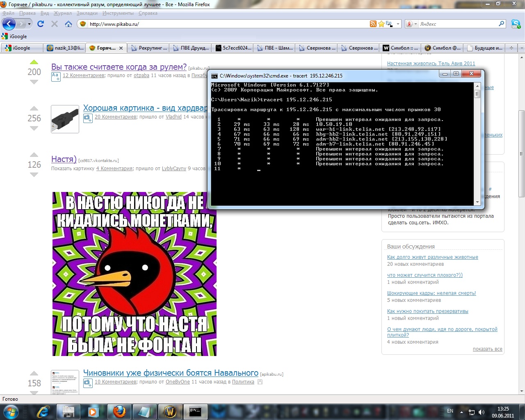The height and width of the screenshot is (420, 525).
Task: Open the Политика category link
Action: coord(243,382)
